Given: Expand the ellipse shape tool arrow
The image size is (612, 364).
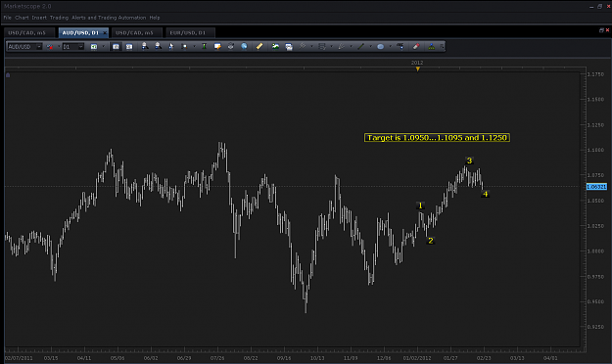Looking at the screenshot, I should tap(391, 46).
